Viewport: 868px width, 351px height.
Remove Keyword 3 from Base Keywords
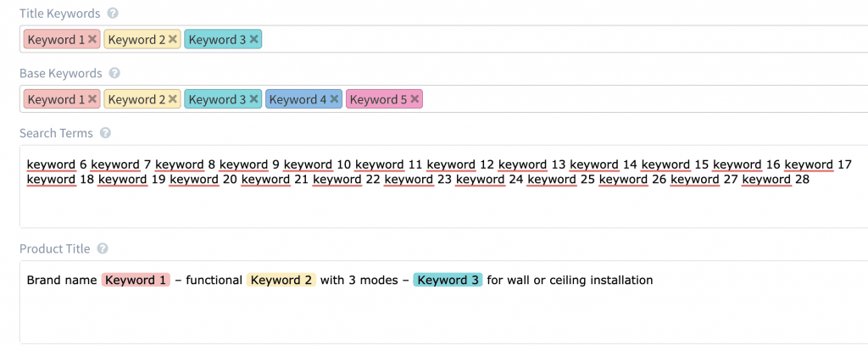[x=253, y=99]
